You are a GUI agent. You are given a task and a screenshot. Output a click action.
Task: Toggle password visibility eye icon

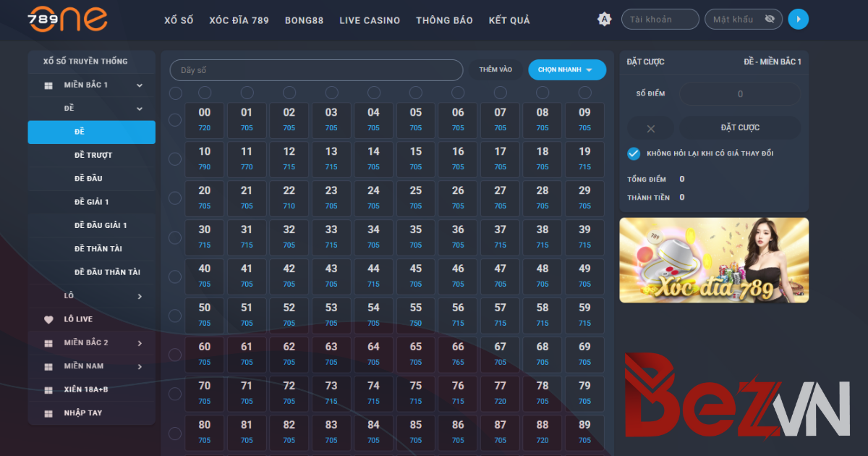[x=769, y=20]
